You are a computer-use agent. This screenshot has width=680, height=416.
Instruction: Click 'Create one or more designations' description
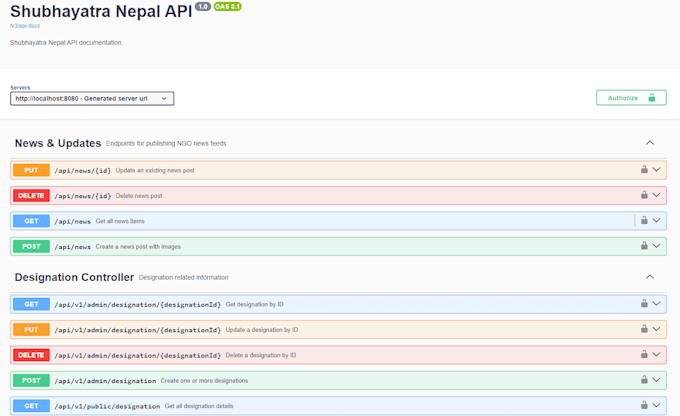[204, 380]
